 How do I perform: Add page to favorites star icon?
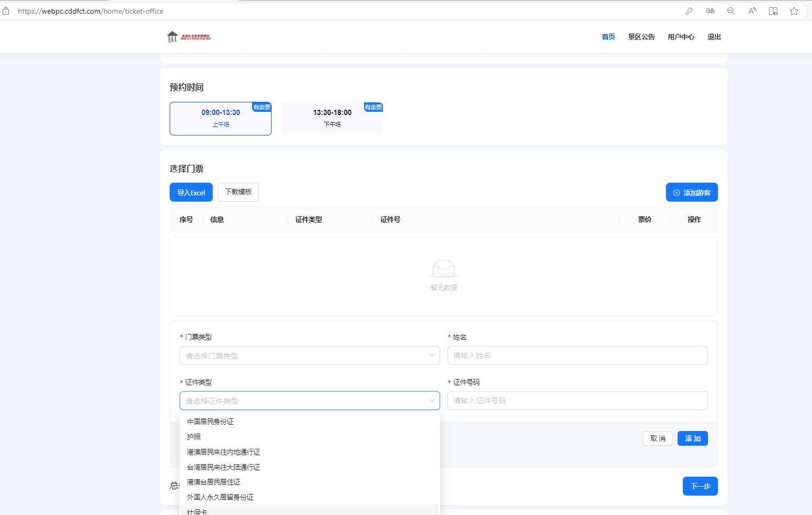pos(794,11)
